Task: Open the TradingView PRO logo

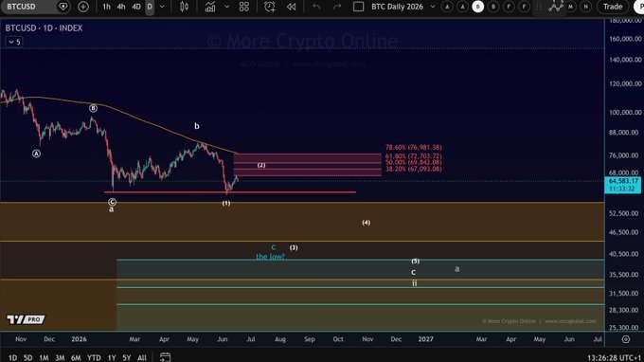Action: [26, 319]
